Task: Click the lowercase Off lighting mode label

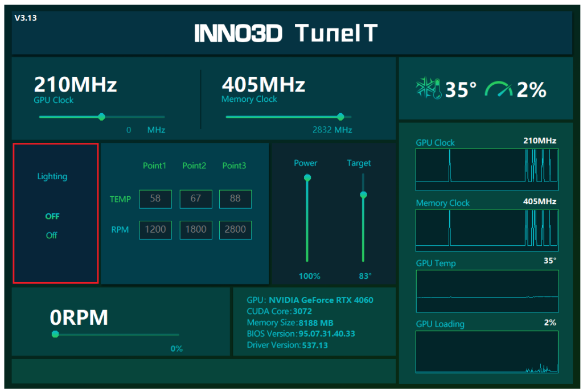Action: click(52, 235)
